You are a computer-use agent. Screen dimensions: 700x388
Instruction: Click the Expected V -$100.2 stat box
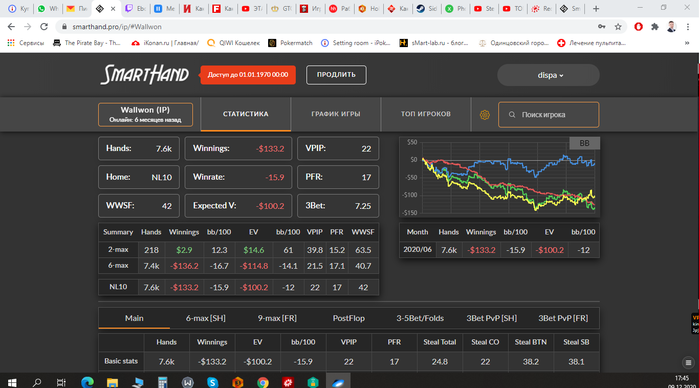pos(238,206)
